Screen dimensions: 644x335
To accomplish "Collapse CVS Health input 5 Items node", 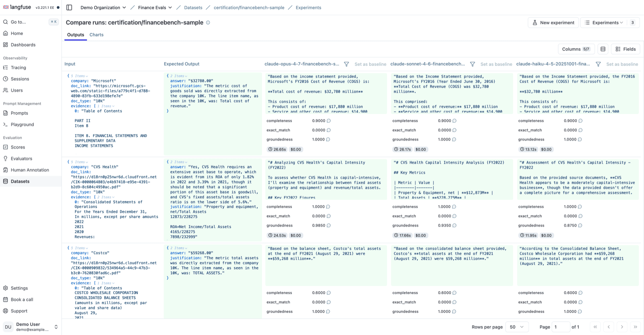I will (x=79, y=162).
